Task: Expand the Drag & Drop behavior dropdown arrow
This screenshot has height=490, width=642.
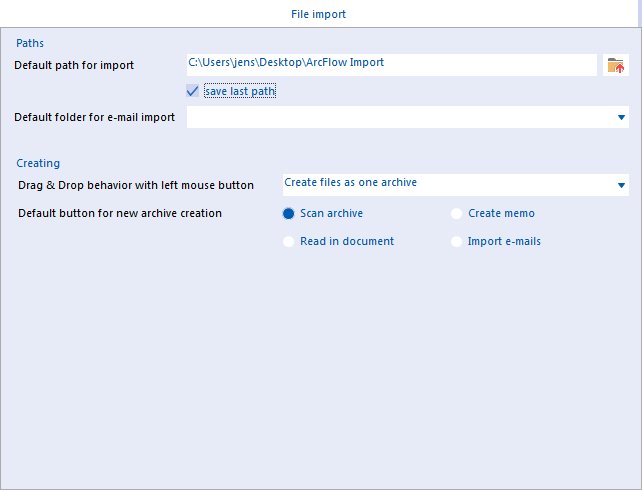Action: [x=621, y=185]
